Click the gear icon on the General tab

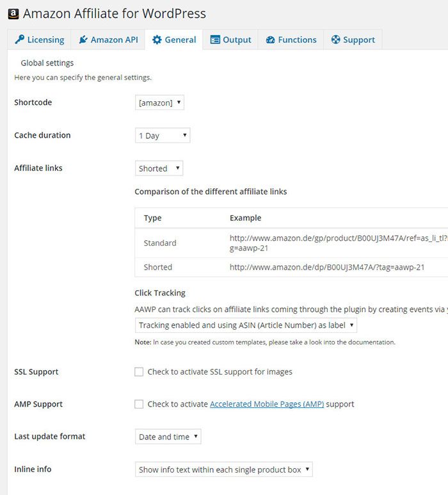coord(157,40)
